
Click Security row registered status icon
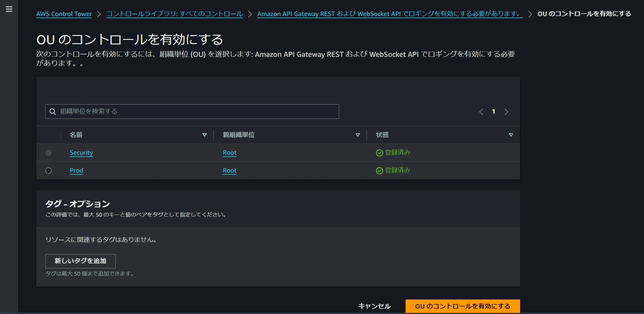coord(379,153)
